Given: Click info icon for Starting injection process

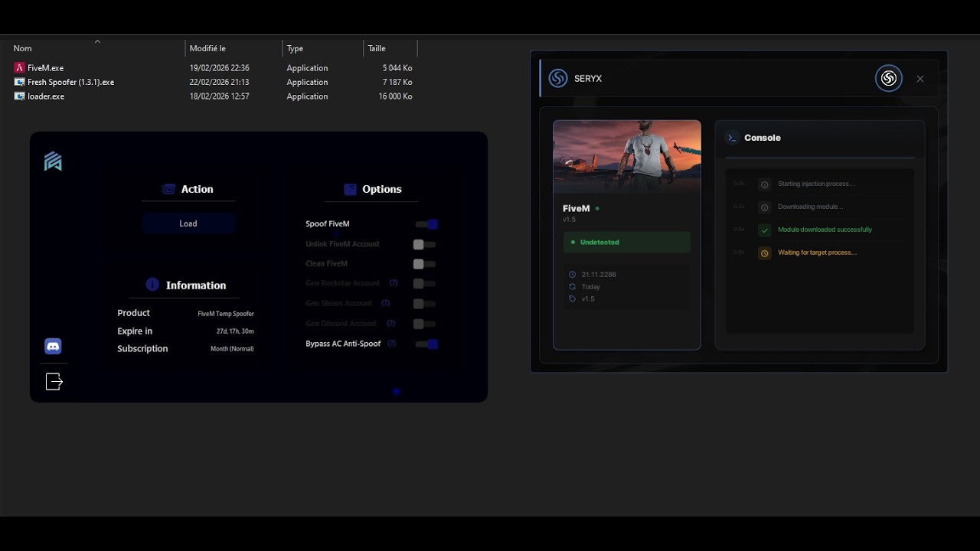Looking at the screenshot, I should [x=764, y=184].
